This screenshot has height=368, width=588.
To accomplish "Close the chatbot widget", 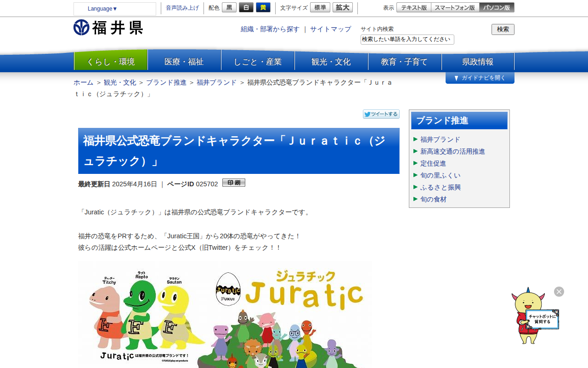I will pos(559,292).
